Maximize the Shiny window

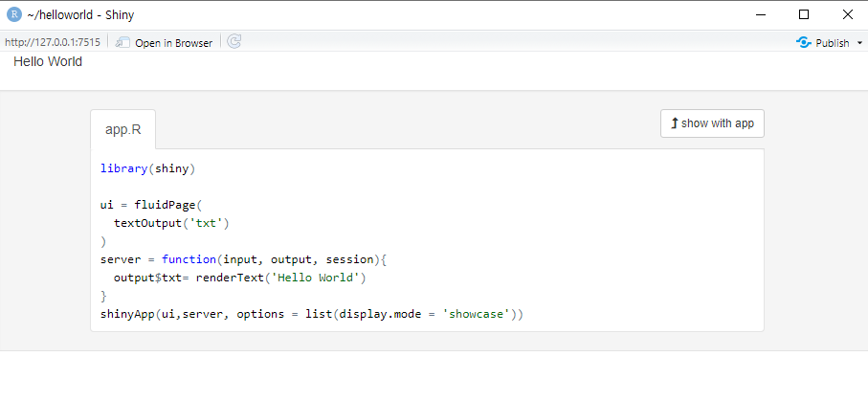point(804,15)
